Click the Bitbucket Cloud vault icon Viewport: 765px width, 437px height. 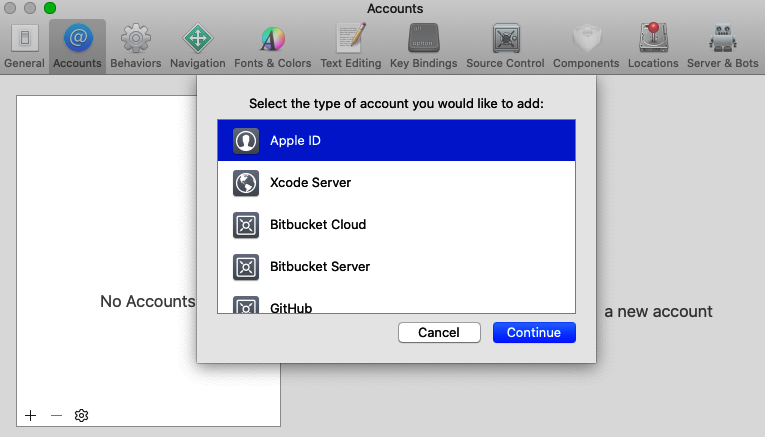[x=245, y=225]
